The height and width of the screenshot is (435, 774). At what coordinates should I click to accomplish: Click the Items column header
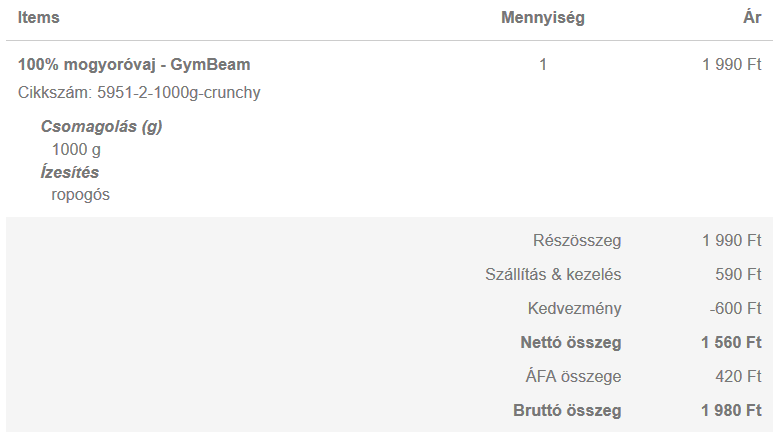38,18
